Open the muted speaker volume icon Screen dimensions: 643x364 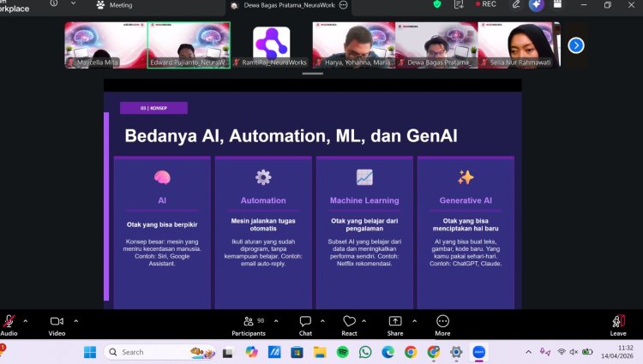click(574, 352)
